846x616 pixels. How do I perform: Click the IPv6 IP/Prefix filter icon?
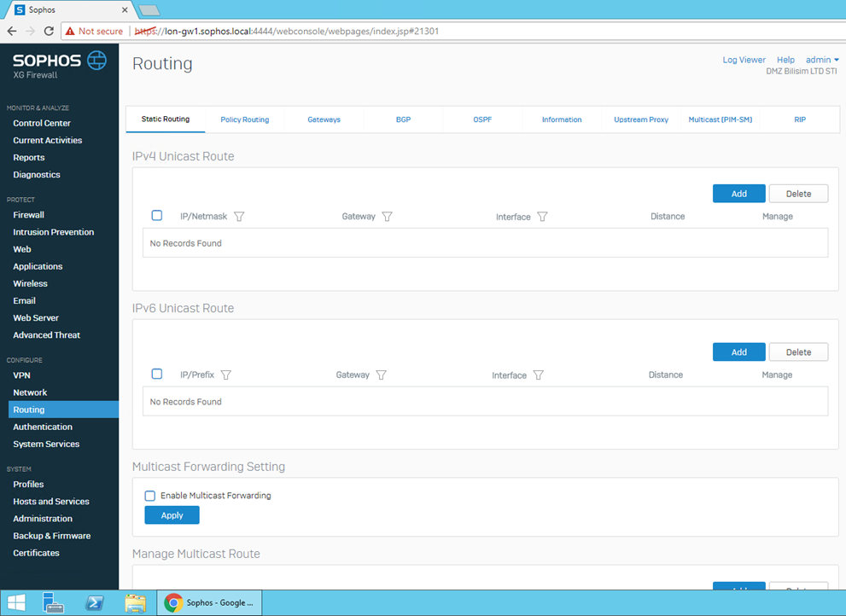(x=226, y=375)
